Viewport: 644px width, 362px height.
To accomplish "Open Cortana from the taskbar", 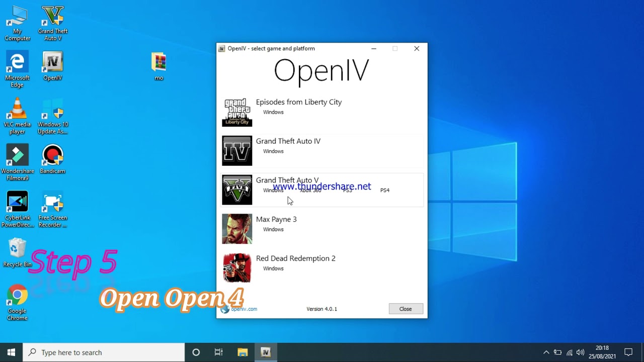I will coord(196,352).
